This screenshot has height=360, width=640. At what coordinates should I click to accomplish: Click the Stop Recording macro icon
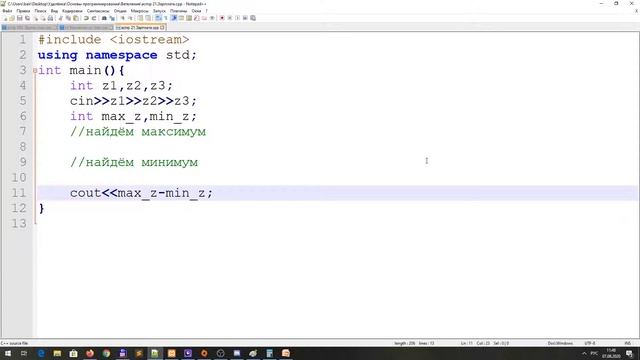pyautogui.click(x=229, y=18)
